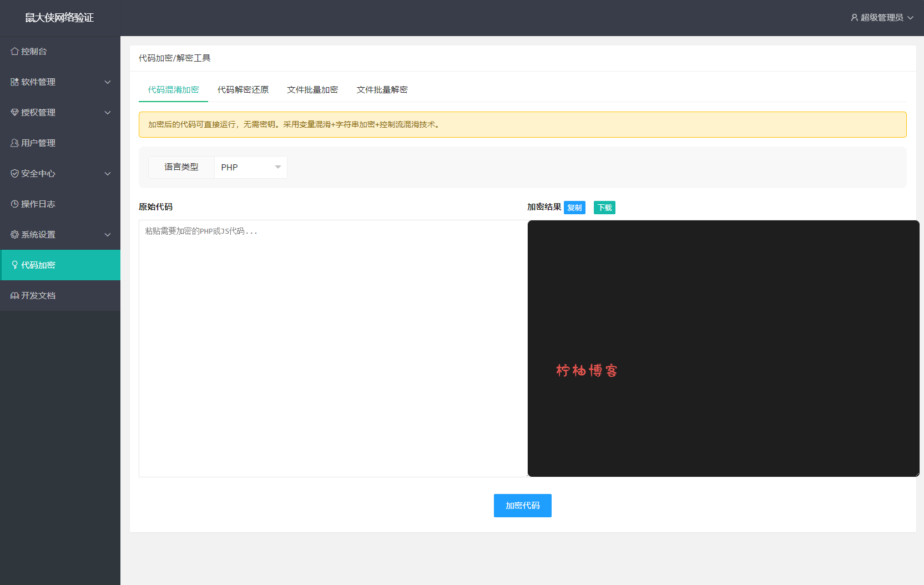This screenshot has height=585, width=924.
Task: Open the 语言类型 PHP dropdown
Action: [250, 168]
